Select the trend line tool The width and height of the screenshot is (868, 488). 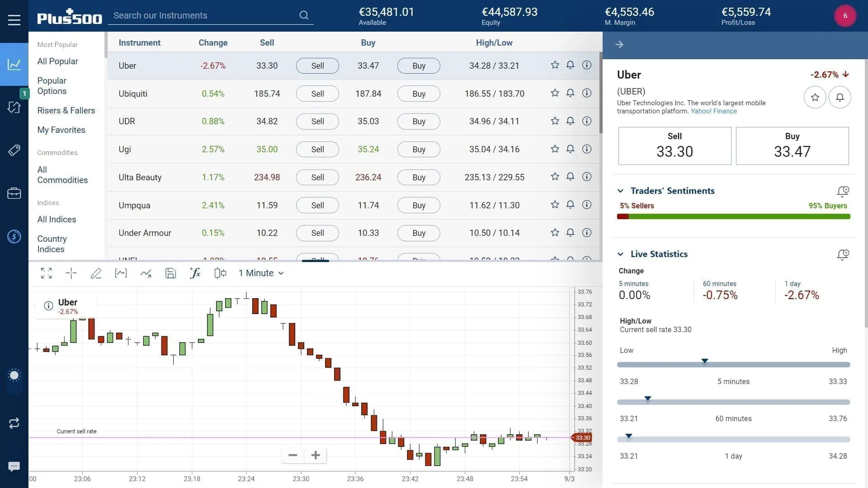click(x=146, y=273)
